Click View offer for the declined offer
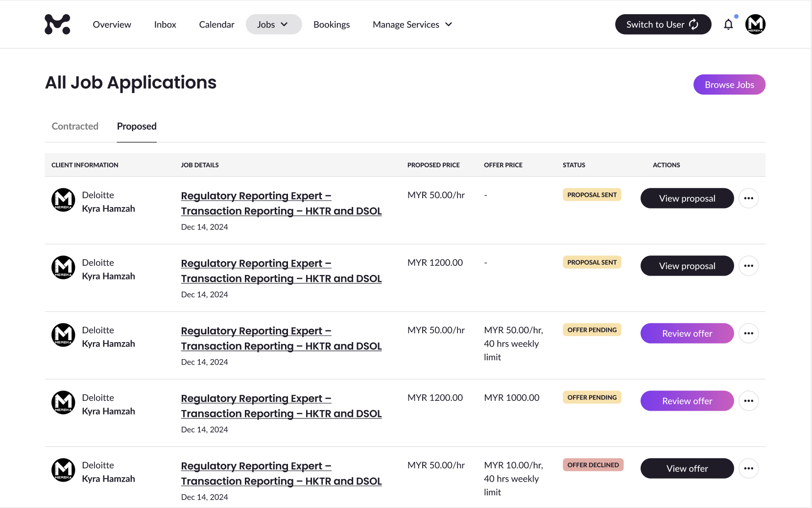 (687, 468)
